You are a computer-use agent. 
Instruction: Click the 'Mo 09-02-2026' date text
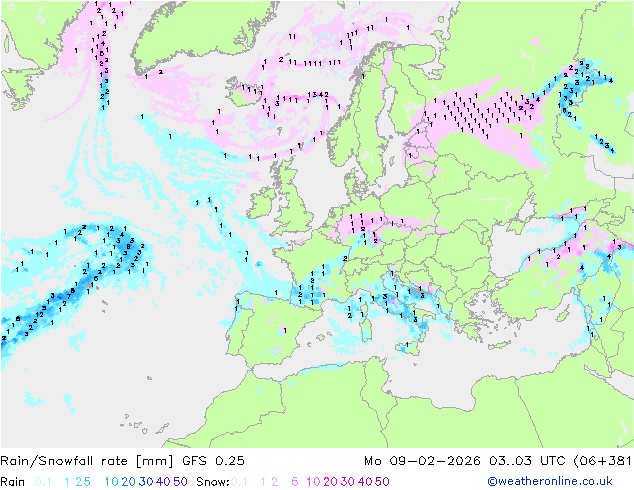(x=423, y=461)
